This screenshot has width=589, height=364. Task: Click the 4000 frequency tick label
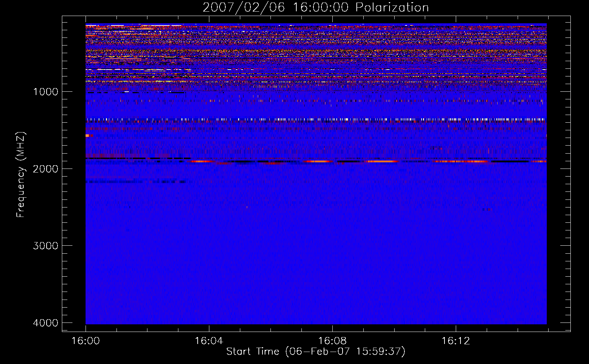point(46,323)
